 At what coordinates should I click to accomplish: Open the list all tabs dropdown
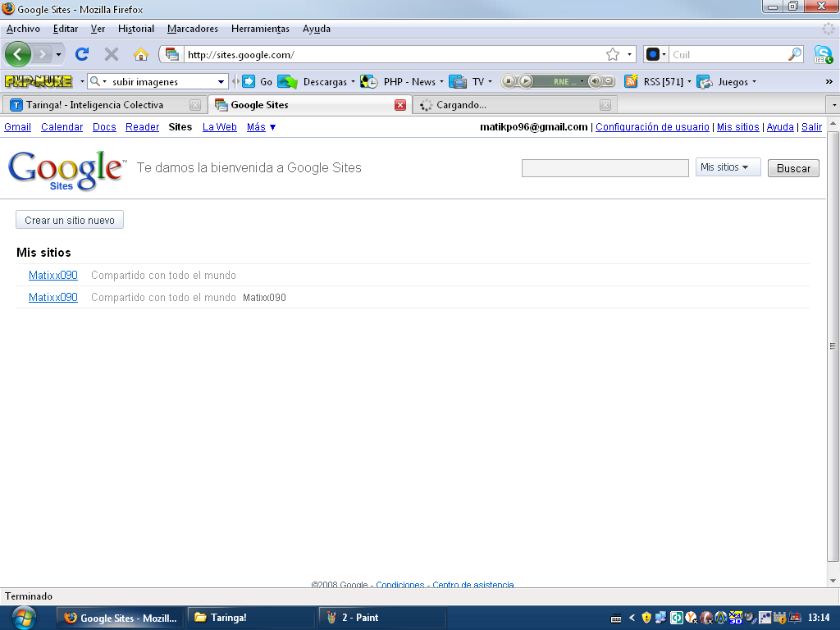tap(833, 105)
